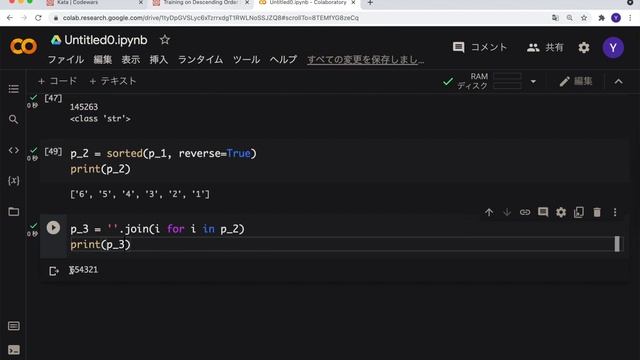Open the terminal icon at the bottom of the sidebar
Image resolution: width=640 pixels, height=360 pixels.
coord(13,350)
